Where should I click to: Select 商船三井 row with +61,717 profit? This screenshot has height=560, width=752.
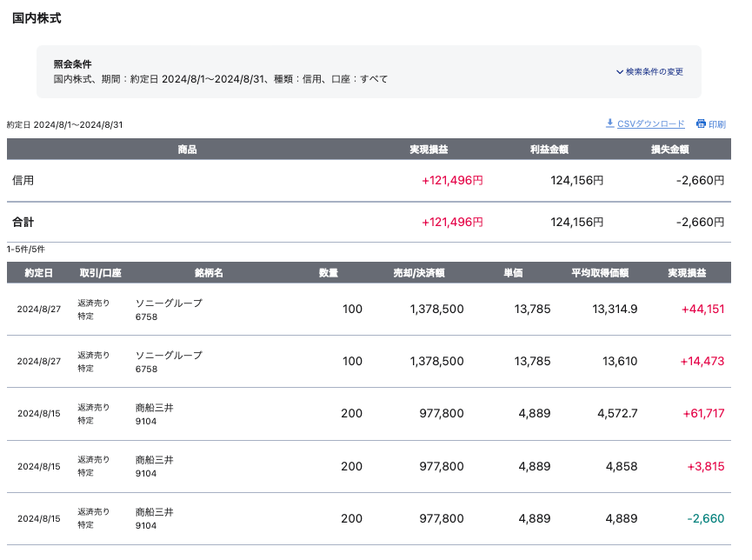click(x=155, y=407)
